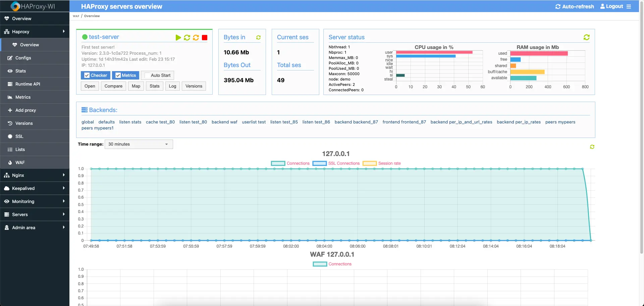Viewport: 644px width, 306px height.
Task: Refresh the Server status panel
Action: tap(586, 37)
